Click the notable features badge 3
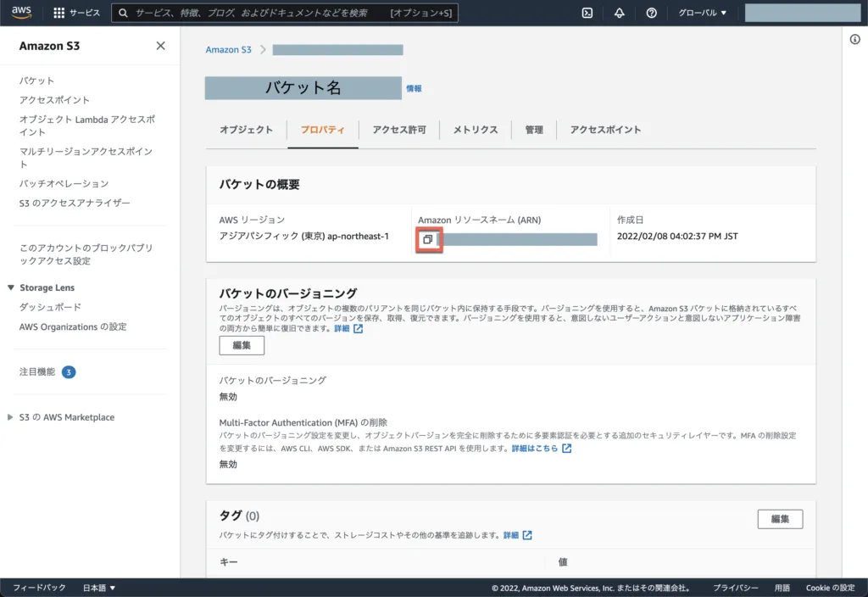The width and height of the screenshot is (868, 597). [x=69, y=372]
